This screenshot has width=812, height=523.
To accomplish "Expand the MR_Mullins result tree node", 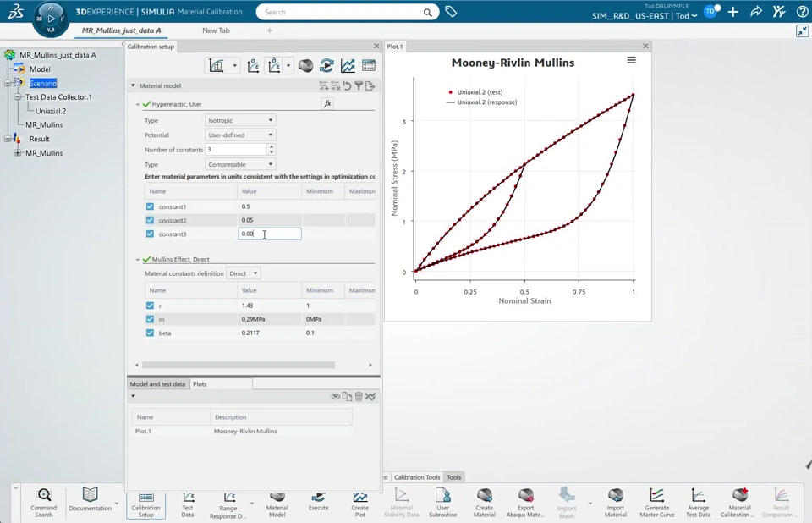I will (x=18, y=153).
